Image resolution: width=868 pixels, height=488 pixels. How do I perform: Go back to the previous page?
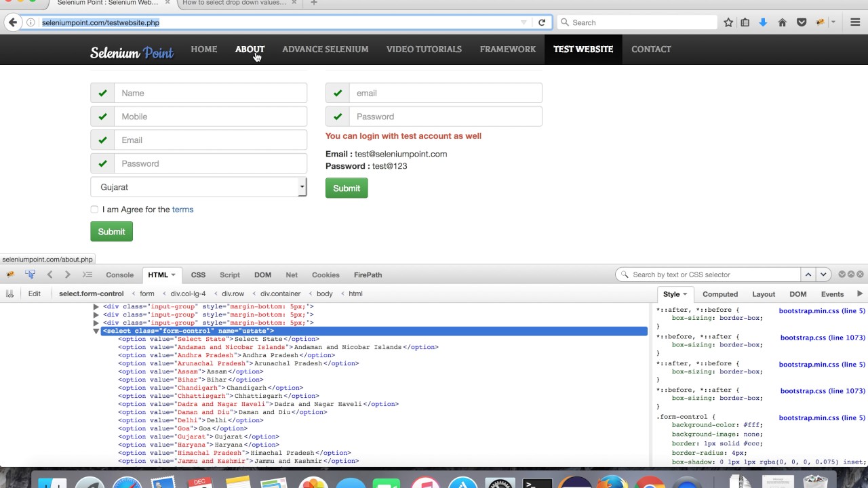click(x=12, y=22)
